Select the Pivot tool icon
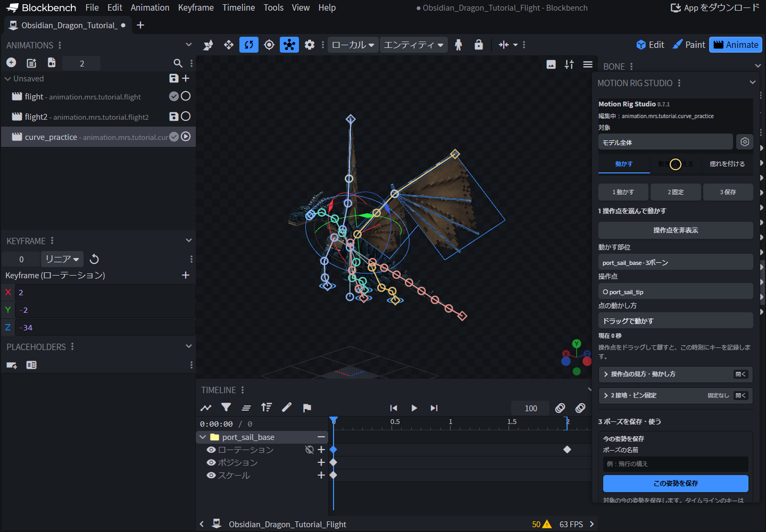The width and height of the screenshot is (766, 532). pyautogui.click(x=269, y=45)
